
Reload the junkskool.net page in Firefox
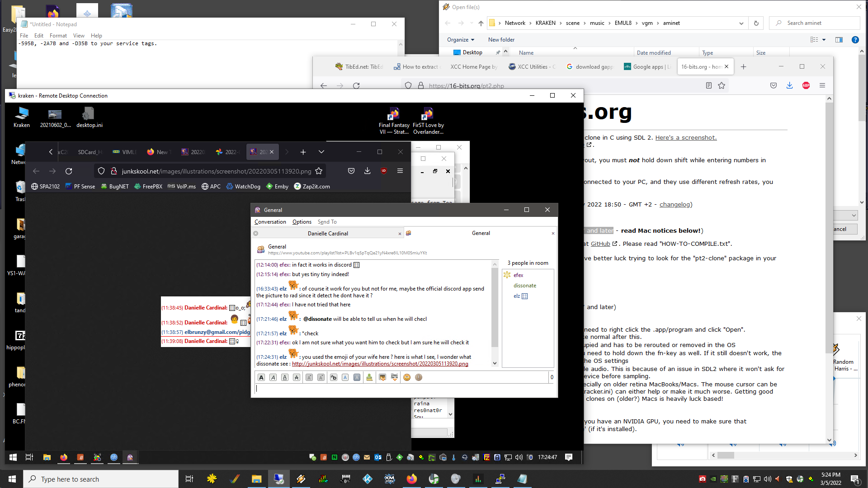coord(69,171)
